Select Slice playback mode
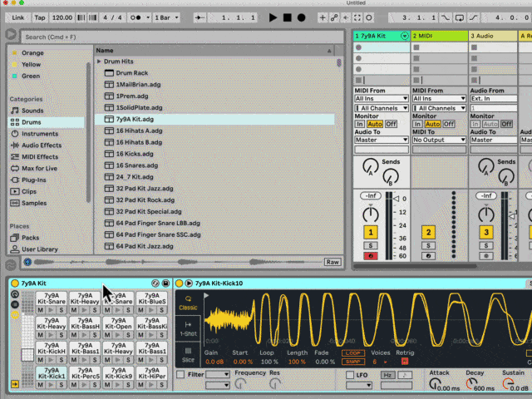This screenshot has width=532, height=399. point(188,355)
